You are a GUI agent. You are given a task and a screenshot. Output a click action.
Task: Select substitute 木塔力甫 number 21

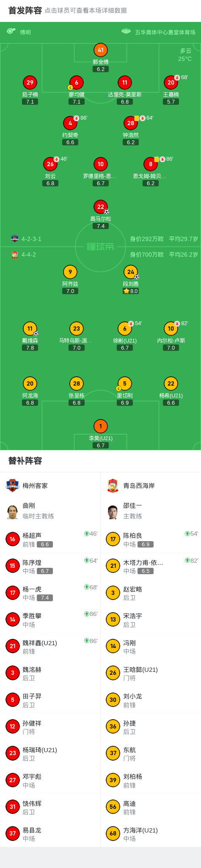[151, 566]
